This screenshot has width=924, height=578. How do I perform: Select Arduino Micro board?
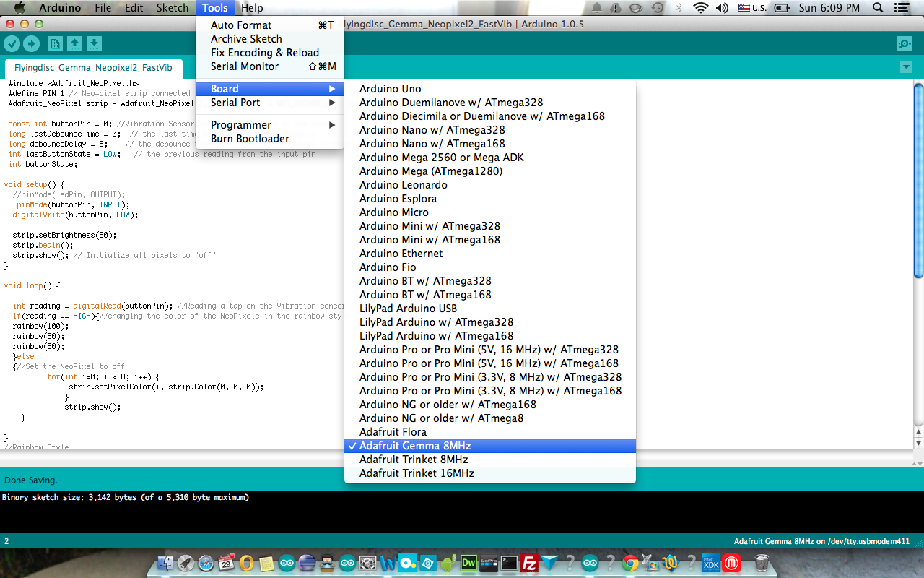[490, 212]
